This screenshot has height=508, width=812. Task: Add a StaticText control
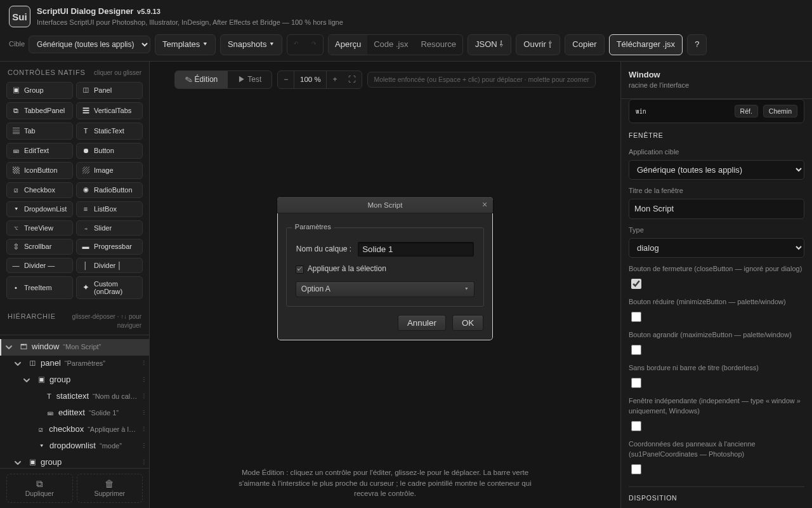109,131
